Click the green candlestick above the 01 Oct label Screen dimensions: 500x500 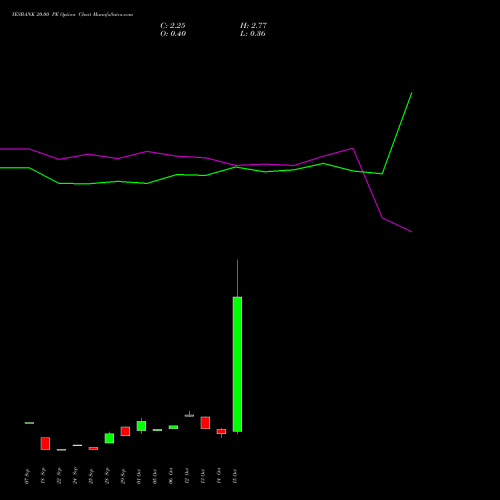click(x=141, y=426)
